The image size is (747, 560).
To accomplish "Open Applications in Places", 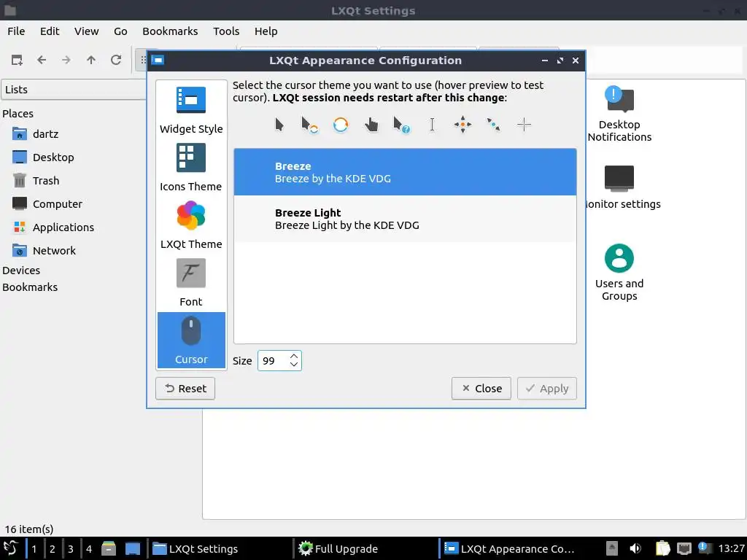I will point(63,227).
